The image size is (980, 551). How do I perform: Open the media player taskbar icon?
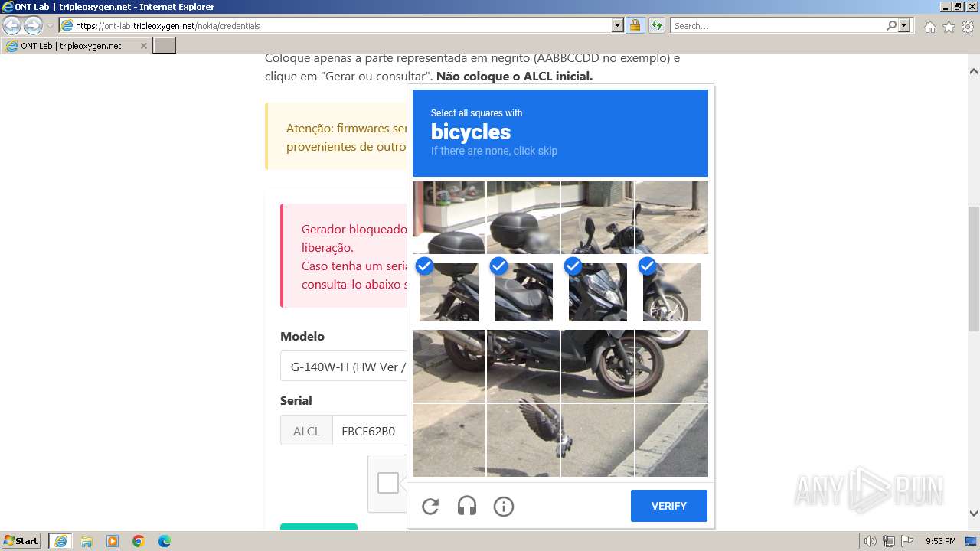113,541
